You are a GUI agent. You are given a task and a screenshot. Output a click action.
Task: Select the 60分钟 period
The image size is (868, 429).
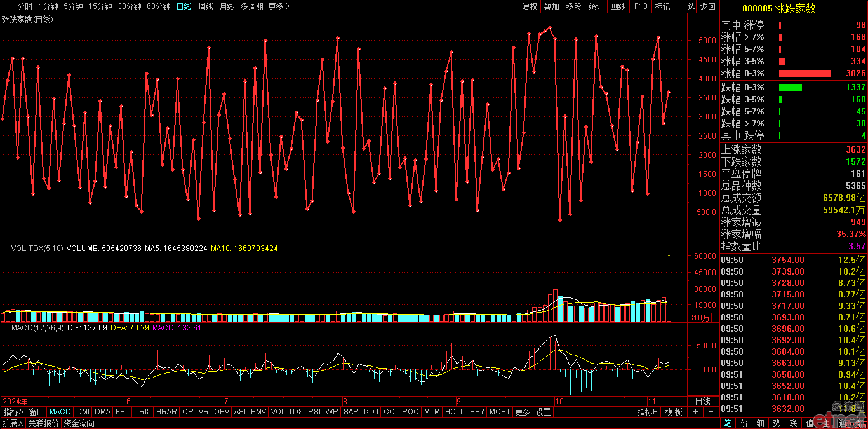[159, 6]
